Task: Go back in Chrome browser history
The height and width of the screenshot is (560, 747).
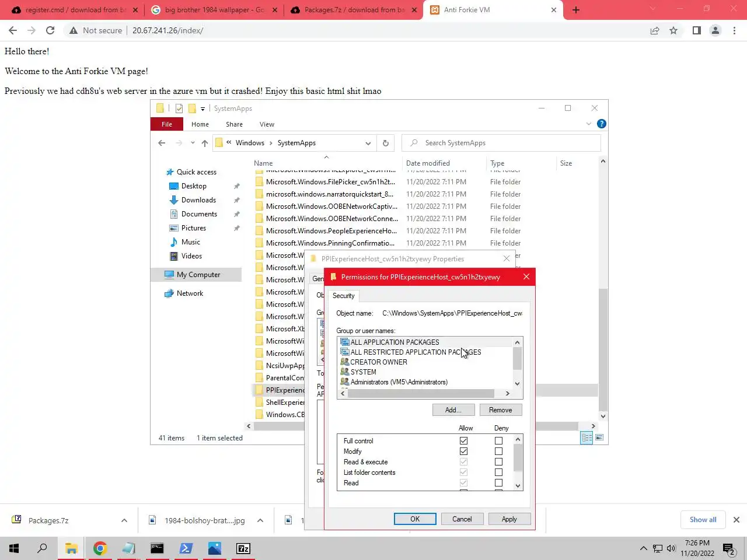Action: tap(13, 30)
